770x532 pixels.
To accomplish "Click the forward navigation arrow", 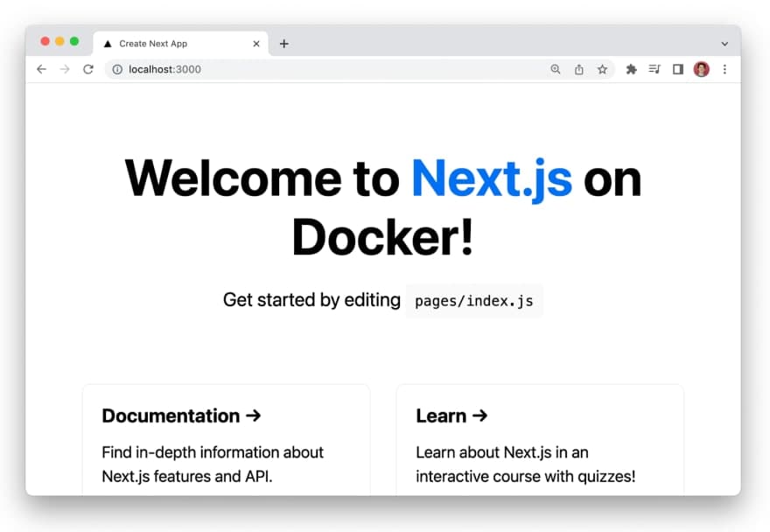I will [65, 69].
